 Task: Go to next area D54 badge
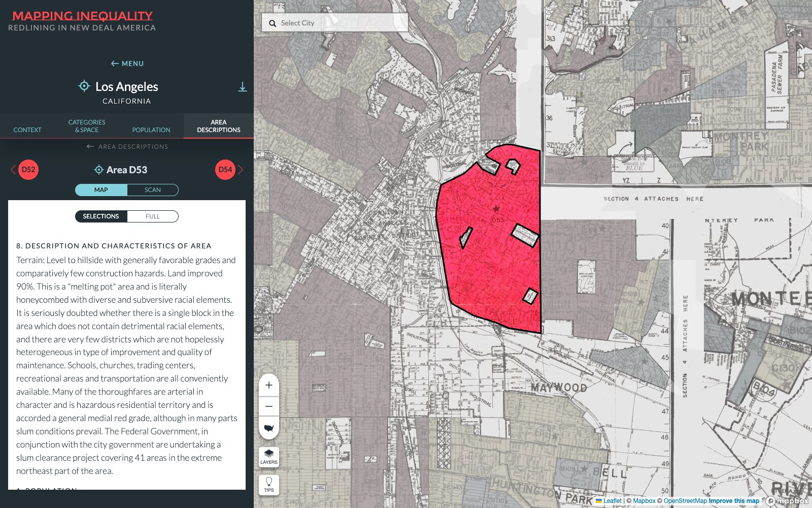click(x=225, y=170)
